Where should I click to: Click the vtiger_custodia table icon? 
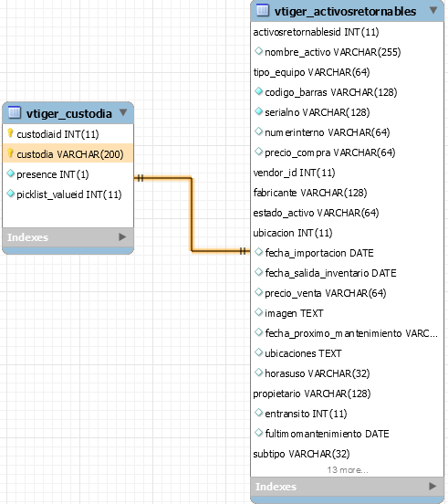point(14,112)
